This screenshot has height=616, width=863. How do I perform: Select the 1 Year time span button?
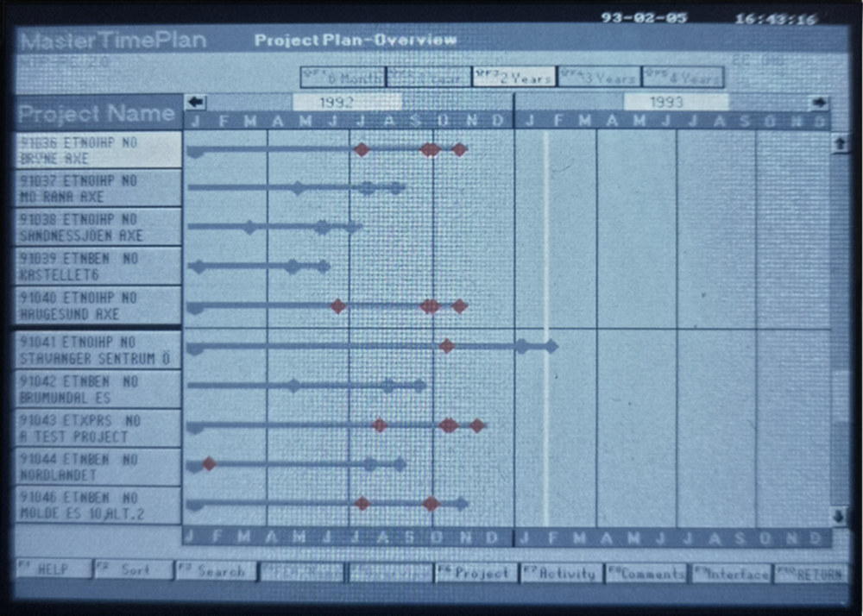tap(429, 77)
